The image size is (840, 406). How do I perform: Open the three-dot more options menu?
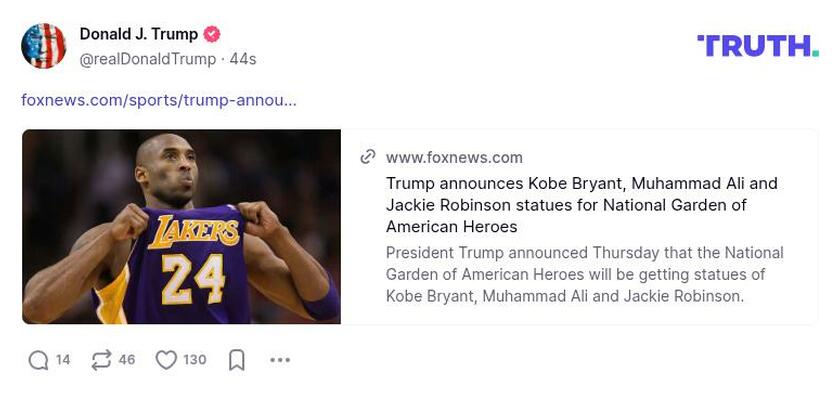(x=280, y=360)
